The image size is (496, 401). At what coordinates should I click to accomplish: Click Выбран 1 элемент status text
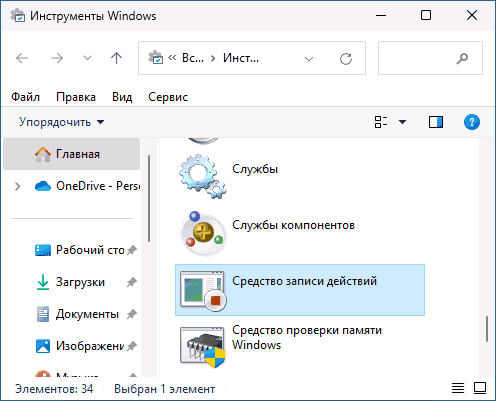coord(164,389)
